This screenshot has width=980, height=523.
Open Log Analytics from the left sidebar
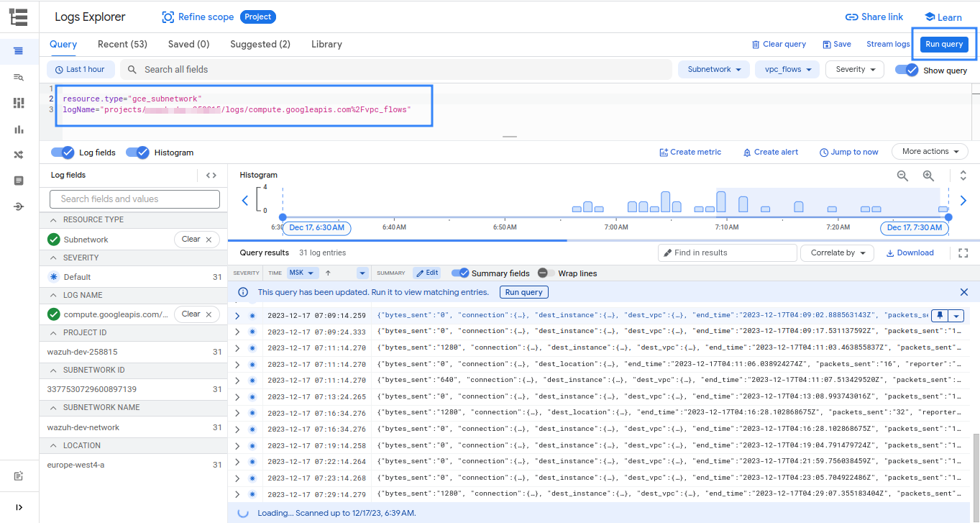19,77
